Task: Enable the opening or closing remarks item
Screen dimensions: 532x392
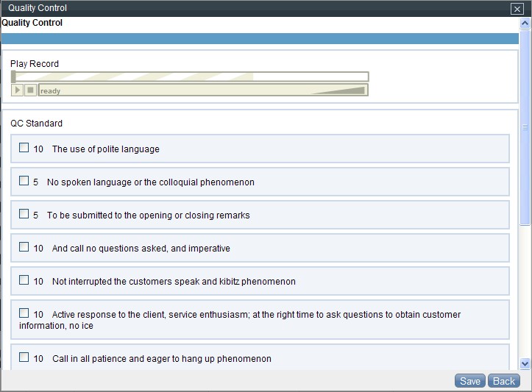Action: (x=24, y=214)
